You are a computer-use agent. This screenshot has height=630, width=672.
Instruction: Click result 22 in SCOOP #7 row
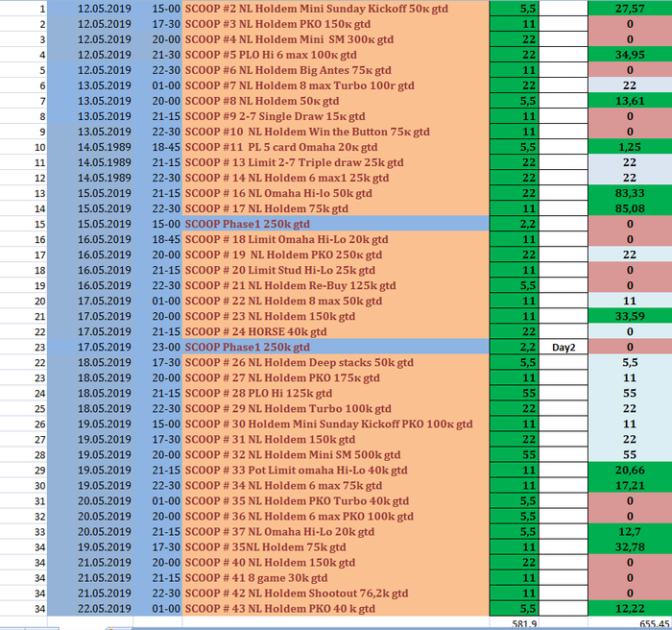pos(630,85)
